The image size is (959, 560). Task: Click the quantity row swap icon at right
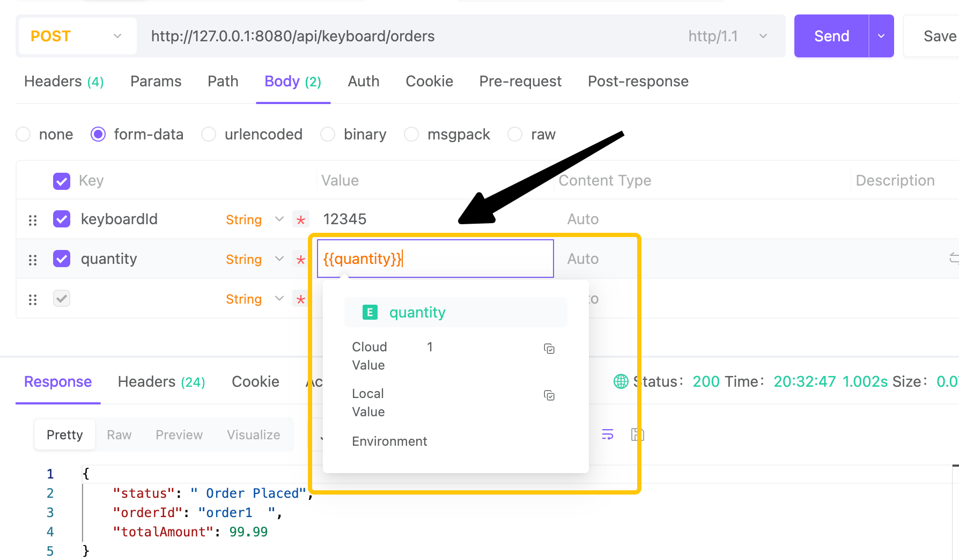954,258
